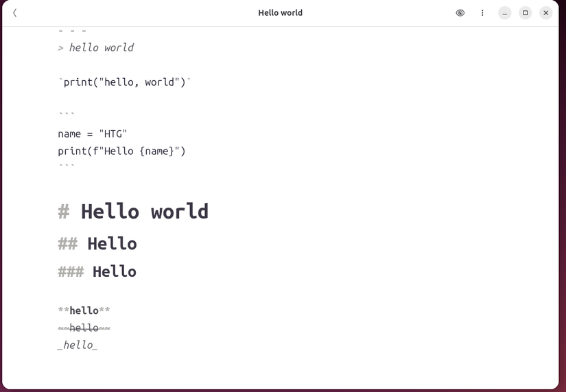Maximize the Hello world window
Screen dimensions: 566x392
pyautogui.click(x=526, y=13)
